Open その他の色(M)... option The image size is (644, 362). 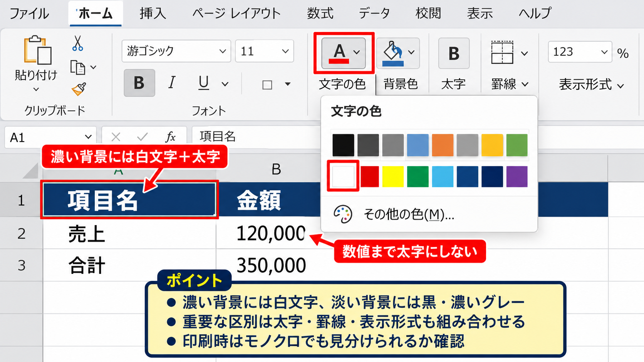click(x=429, y=214)
